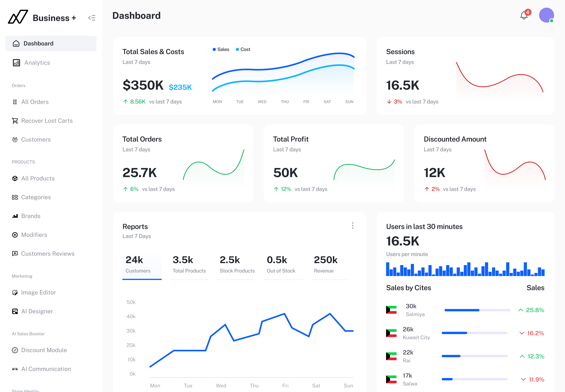
Task: Select the Recover Lost Carts icon
Action: pos(15,121)
